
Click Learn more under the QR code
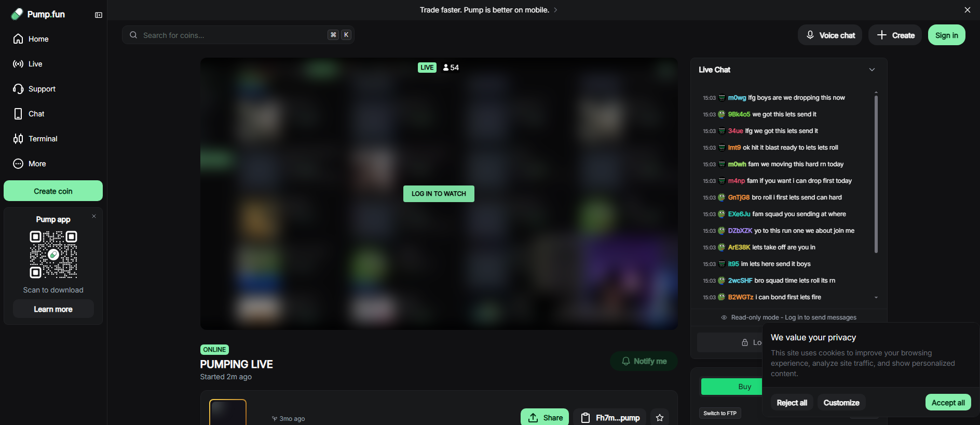53,309
